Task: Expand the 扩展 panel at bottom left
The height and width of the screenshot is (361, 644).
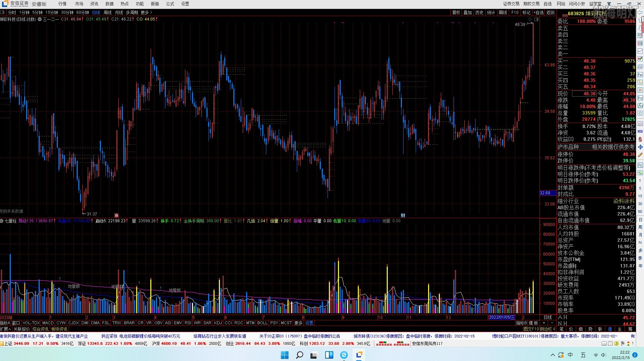Action: (x=5, y=329)
